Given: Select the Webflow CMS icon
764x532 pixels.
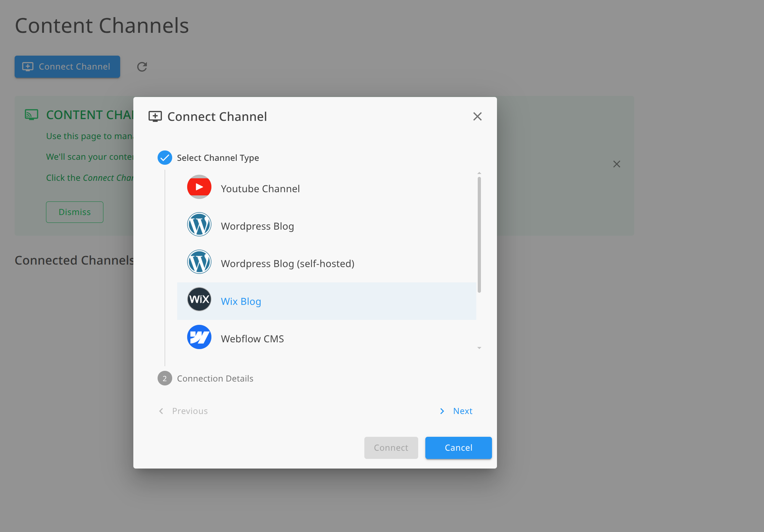Looking at the screenshot, I should (199, 337).
